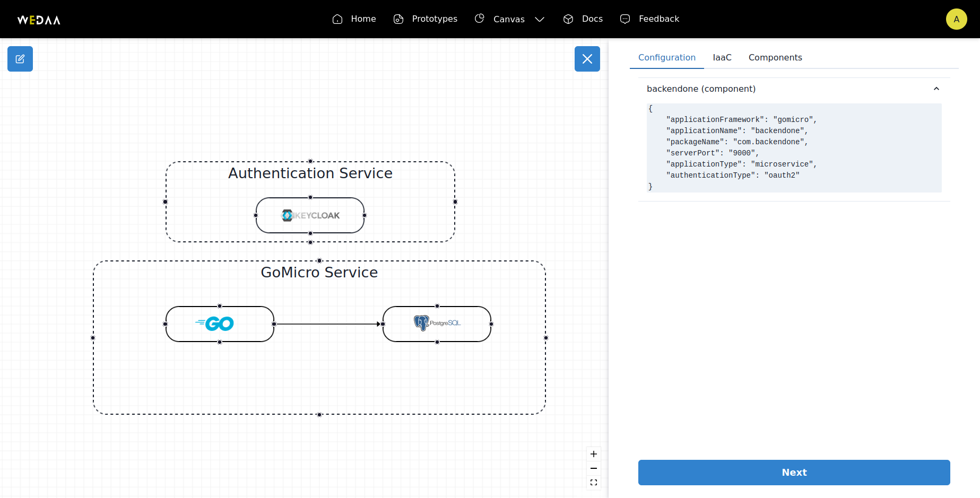This screenshot has height=498, width=980.
Task: Click the edge between Go and PostgreSQL
Action: (x=328, y=324)
